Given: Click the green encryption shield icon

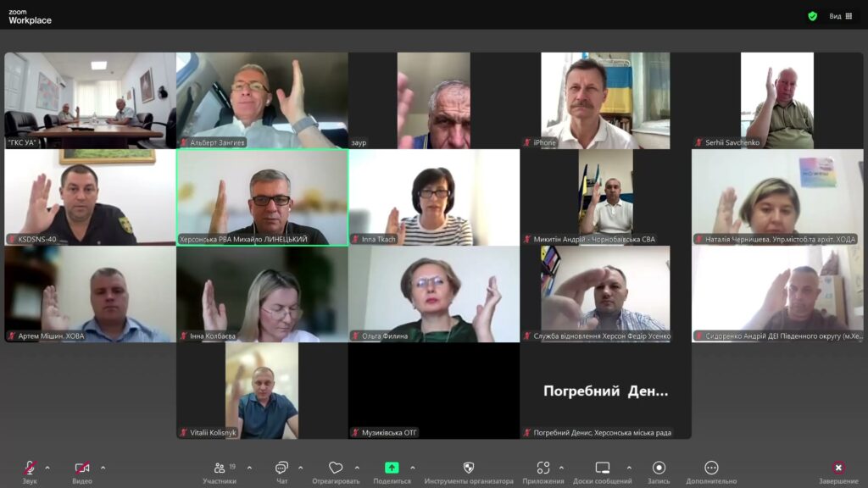Looking at the screenshot, I should pyautogui.click(x=812, y=16).
